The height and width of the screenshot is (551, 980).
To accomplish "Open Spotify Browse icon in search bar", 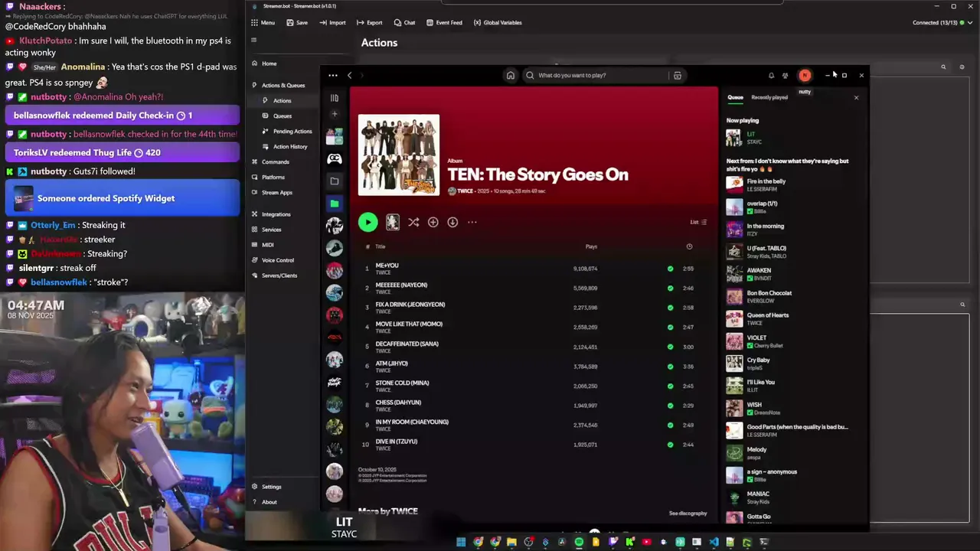I will tap(678, 76).
